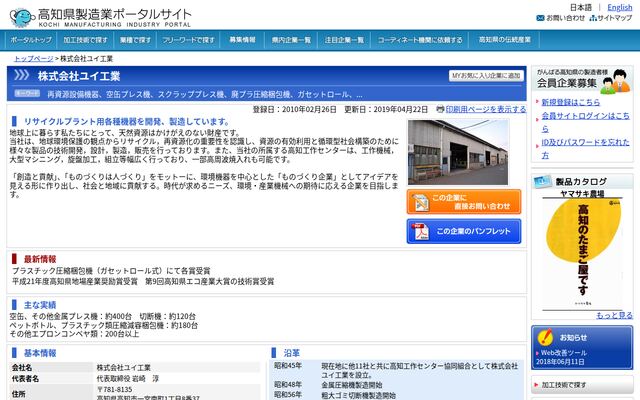Select the 〒781-8135 postal code text
This screenshot has width=640, height=400.
(x=114, y=389)
